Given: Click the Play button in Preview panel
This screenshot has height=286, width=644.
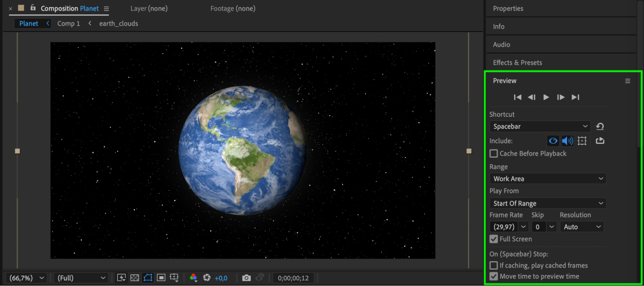Looking at the screenshot, I should (x=546, y=97).
